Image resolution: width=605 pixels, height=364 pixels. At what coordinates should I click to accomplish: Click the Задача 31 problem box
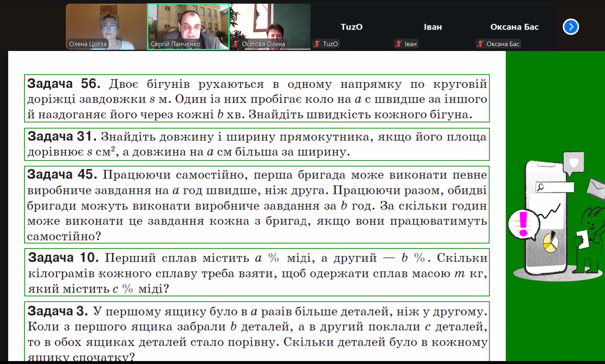(257, 144)
